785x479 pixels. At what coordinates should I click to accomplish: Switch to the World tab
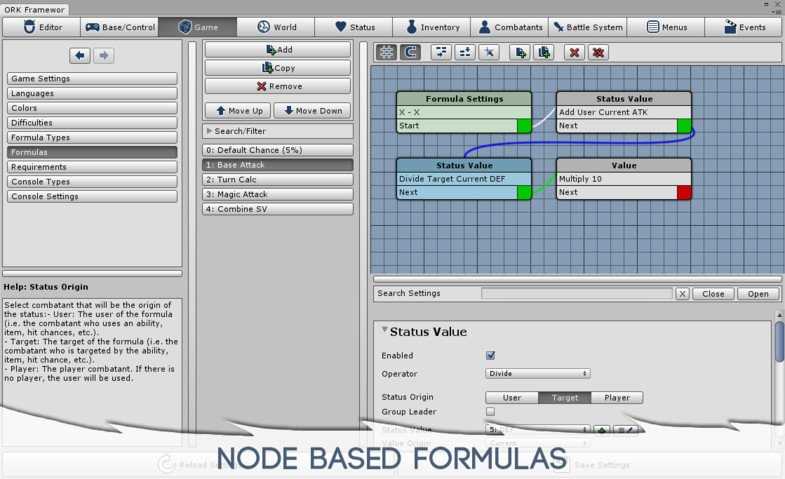tap(276, 27)
